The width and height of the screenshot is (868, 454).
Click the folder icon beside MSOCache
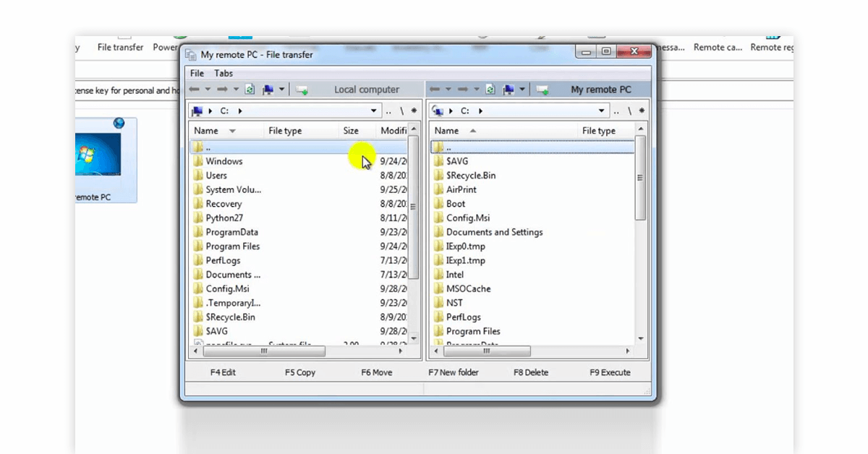[438, 288]
